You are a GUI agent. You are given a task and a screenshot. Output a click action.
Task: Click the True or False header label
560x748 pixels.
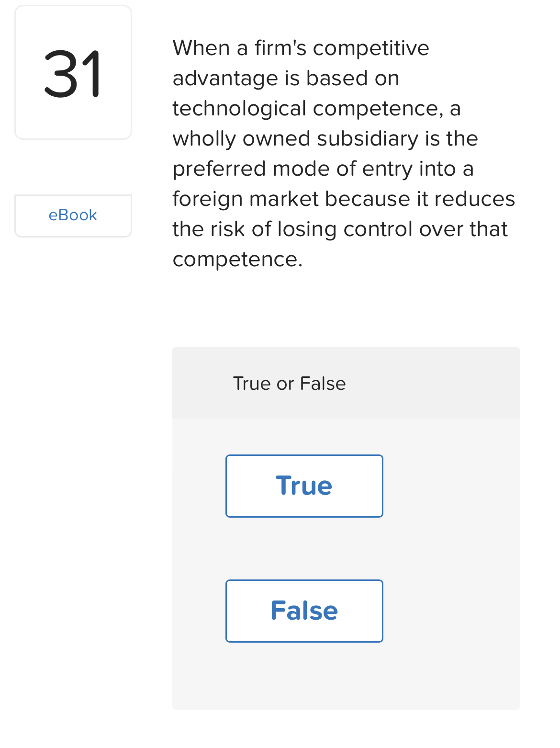tap(289, 383)
